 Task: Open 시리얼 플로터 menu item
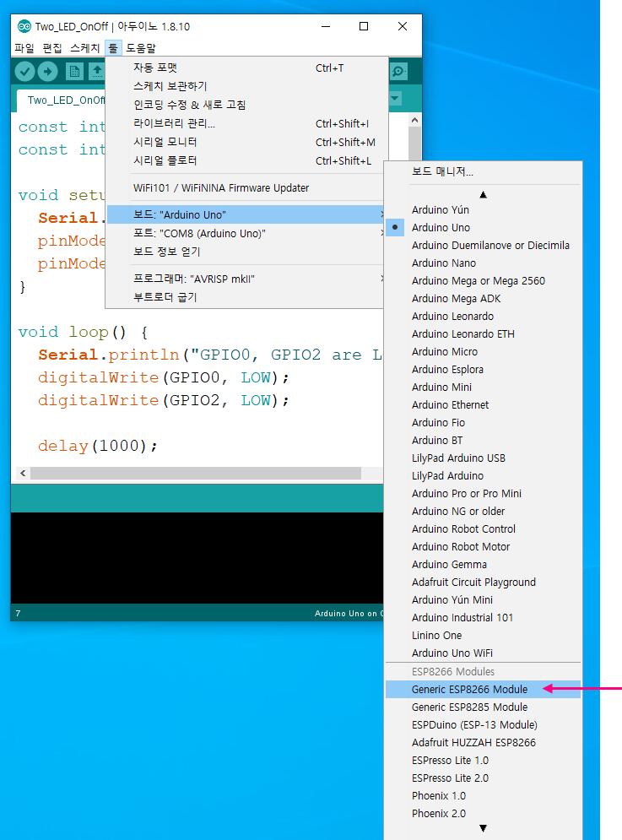point(245,160)
